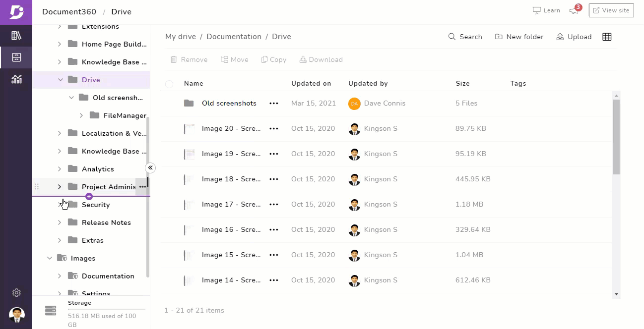Image resolution: width=644 pixels, height=329 pixels.
Task: Select Documentation folder under Images
Action: (108, 276)
